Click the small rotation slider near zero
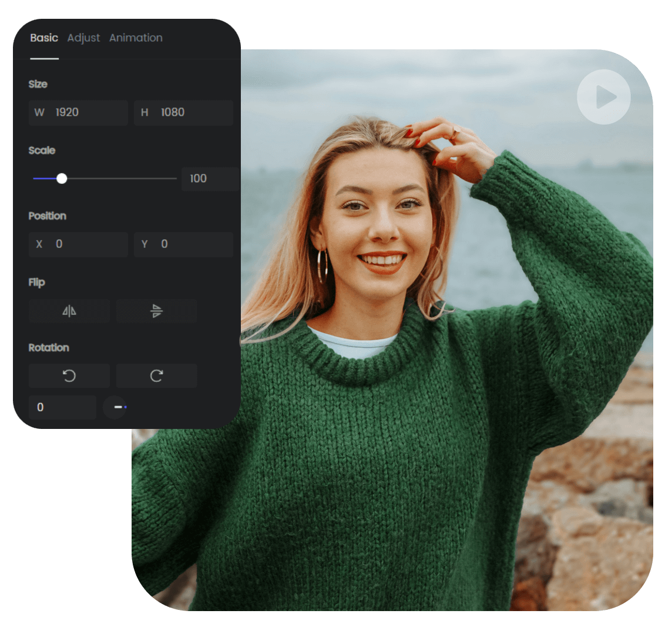 (x=116, y=407)
